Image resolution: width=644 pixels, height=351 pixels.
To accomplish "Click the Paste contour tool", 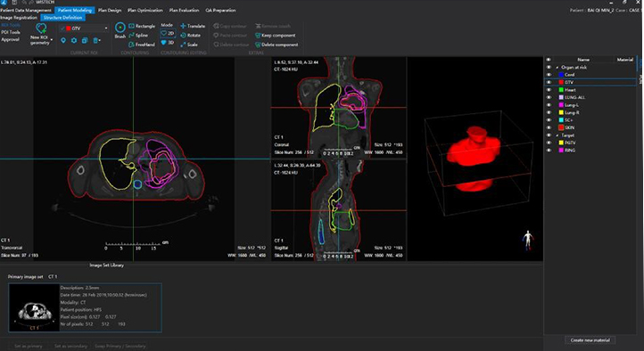I will (x=230, y=36).
